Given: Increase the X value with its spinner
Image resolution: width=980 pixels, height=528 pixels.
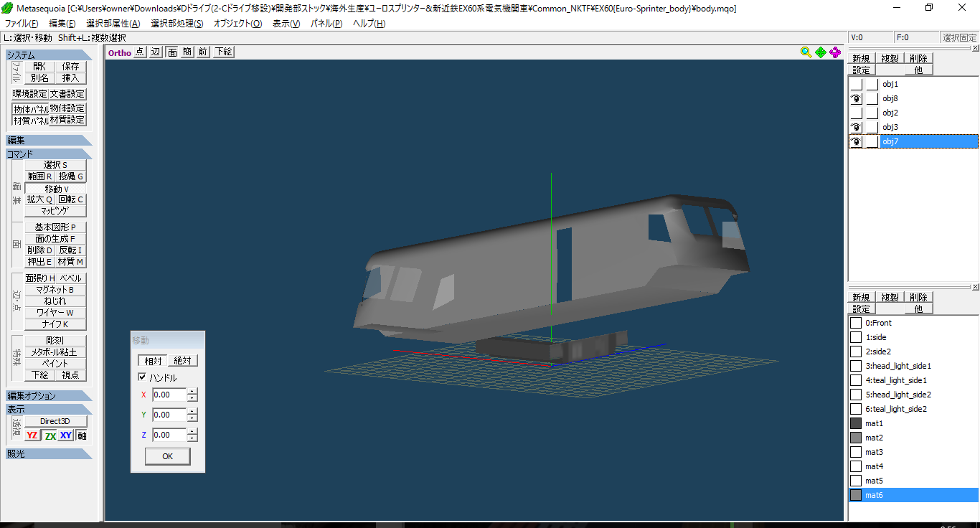Looking at the screenshot, I should coord(192,392).
